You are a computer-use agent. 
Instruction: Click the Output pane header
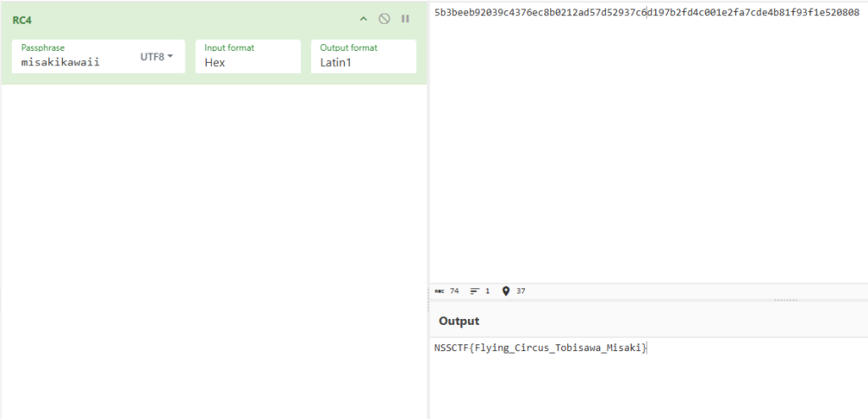[x=459, y=321]
